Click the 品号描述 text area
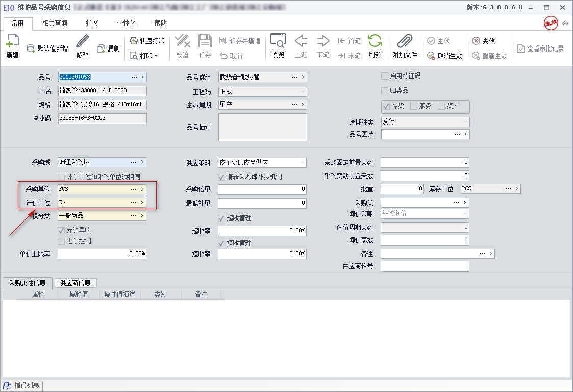The height and width of the screenshot is (392, 573). (x=263, y=127)
